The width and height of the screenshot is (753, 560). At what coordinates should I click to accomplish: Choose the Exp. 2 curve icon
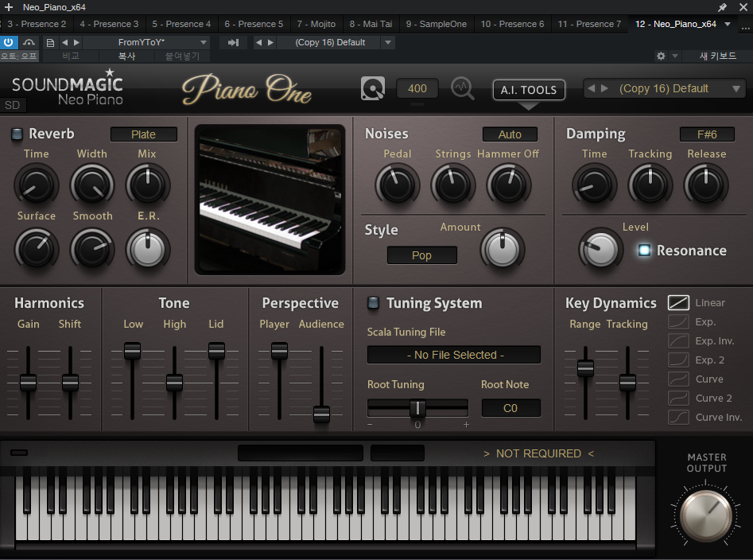point(678,360)
